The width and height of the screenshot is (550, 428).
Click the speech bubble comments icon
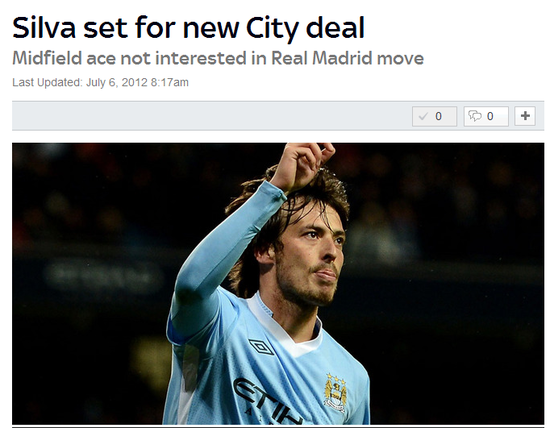pos(475,116)
